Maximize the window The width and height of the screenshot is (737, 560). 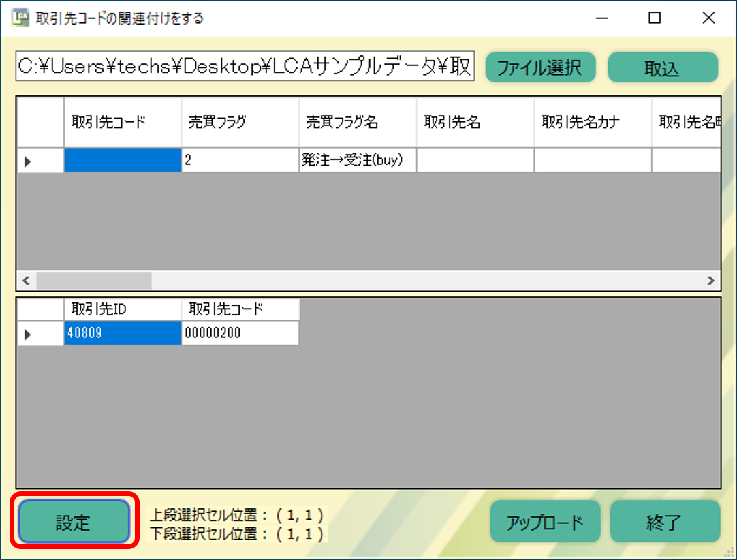[655, 18]
